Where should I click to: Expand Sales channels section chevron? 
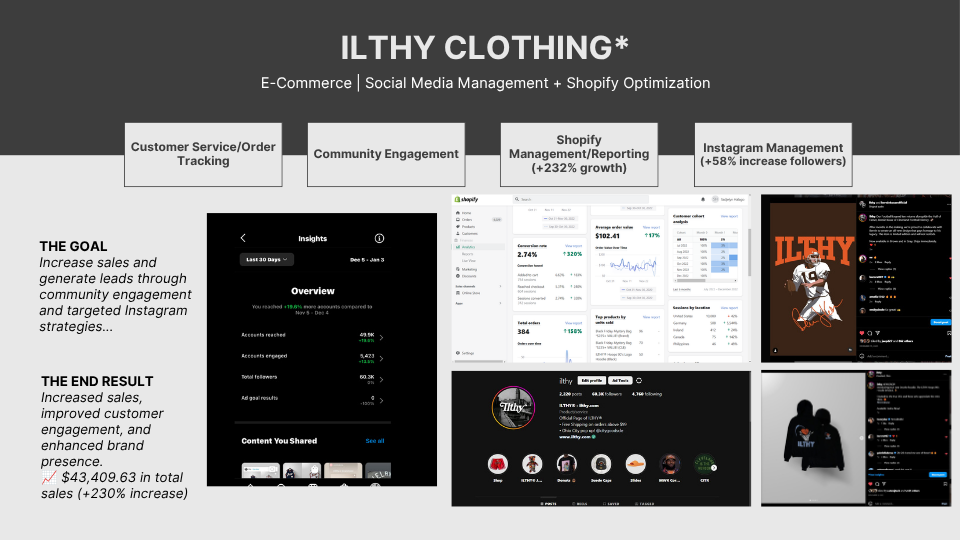tap(500, 287)
